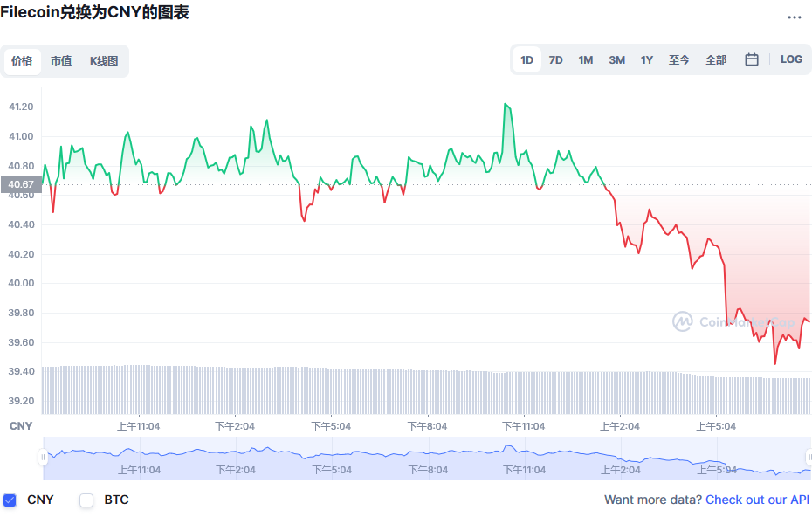Click the 40.00 price axis label

point(21,283)
